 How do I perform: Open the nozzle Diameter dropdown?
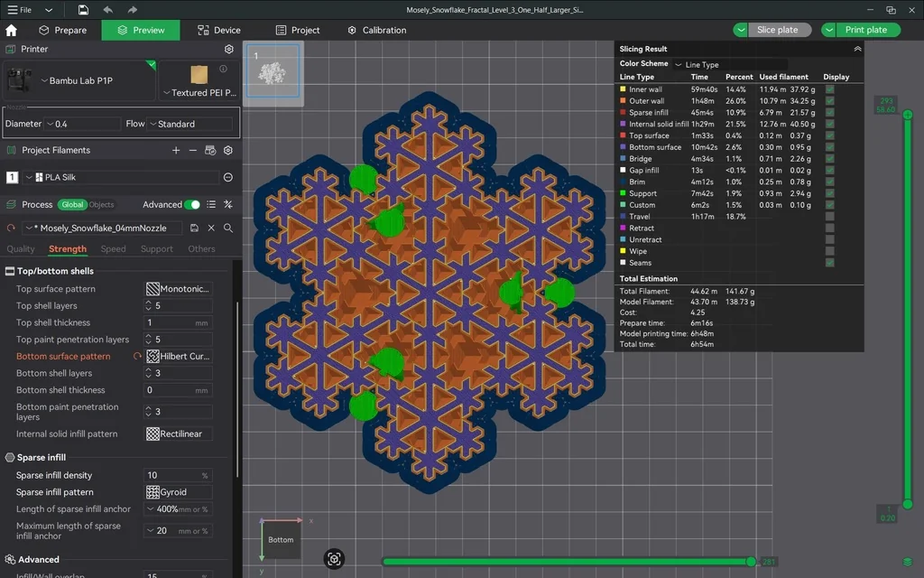point(83,124)
